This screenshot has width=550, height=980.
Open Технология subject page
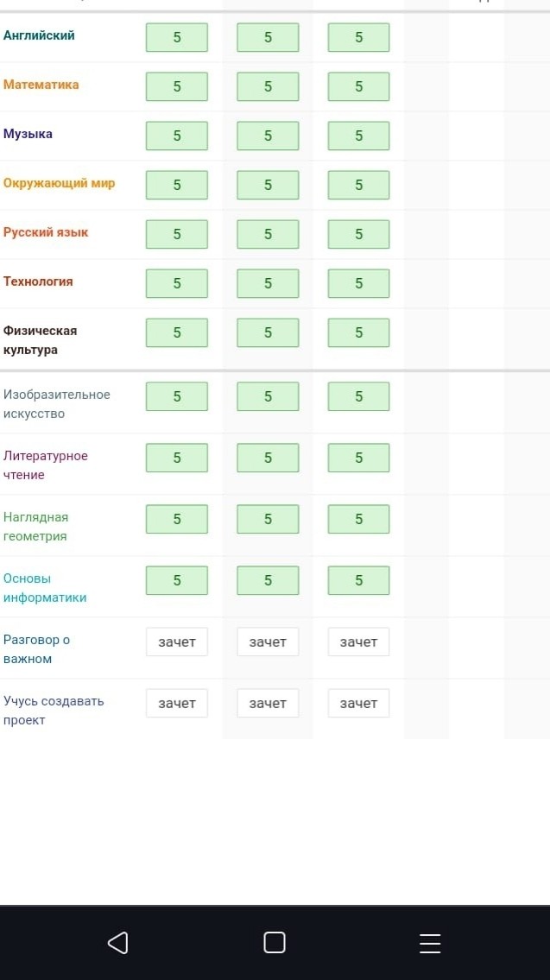click(38, 281)
